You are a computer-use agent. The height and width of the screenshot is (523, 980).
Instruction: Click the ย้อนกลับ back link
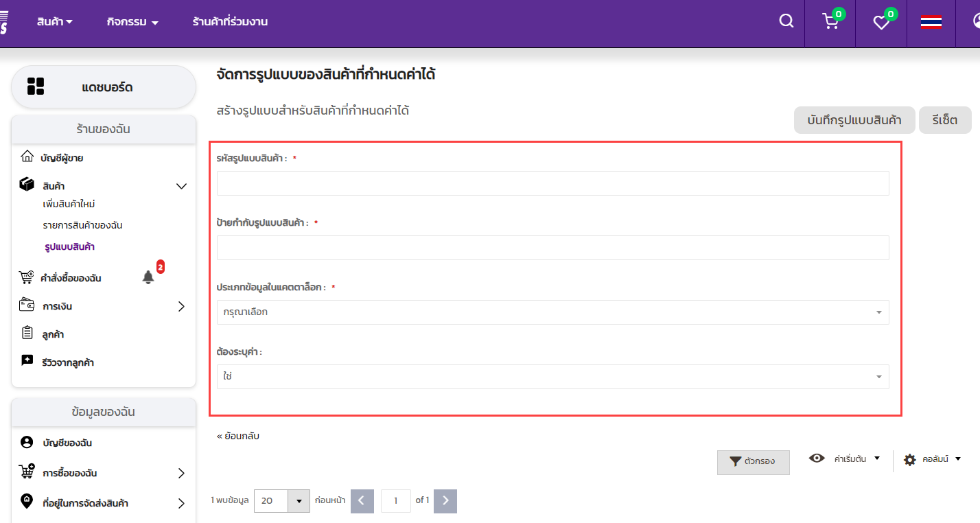coord(237,436)
